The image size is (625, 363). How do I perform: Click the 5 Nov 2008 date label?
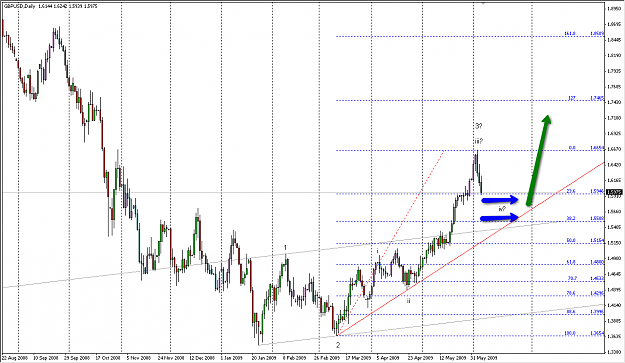pos(139,358)
